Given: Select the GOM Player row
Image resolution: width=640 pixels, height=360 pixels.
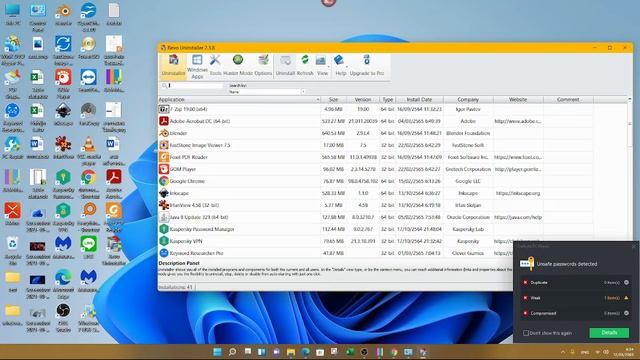Looking at the screenshot, I should point(376,169).
